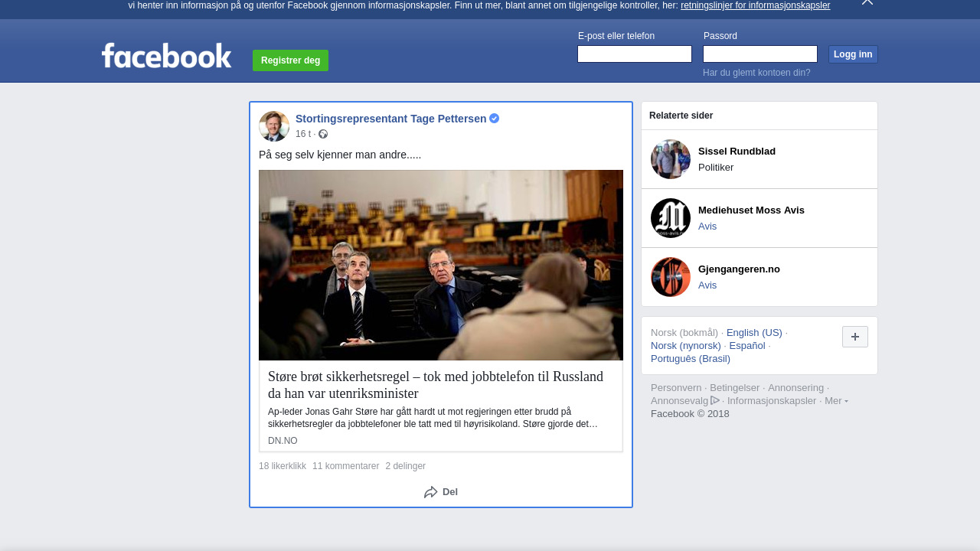Open Gjengangeren.no page logo

671,277
